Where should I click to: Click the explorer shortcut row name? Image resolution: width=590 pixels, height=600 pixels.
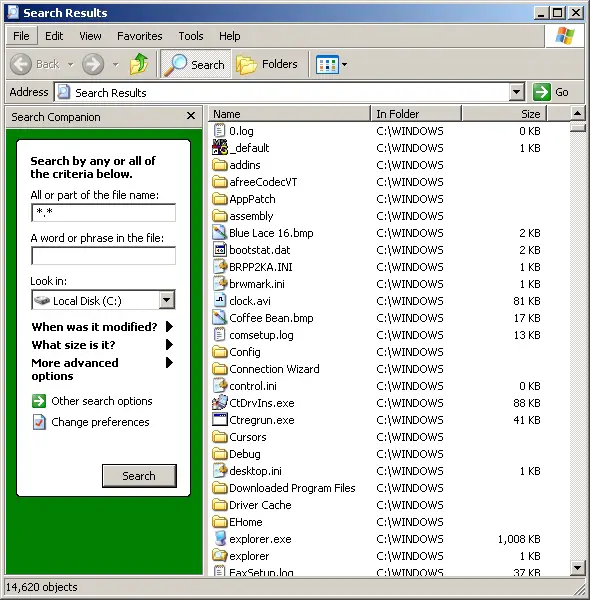coord(249,556)
